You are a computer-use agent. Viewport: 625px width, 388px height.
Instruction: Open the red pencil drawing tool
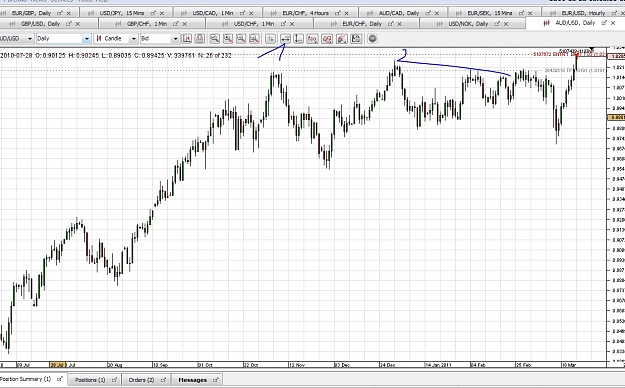tap(342, 39)
